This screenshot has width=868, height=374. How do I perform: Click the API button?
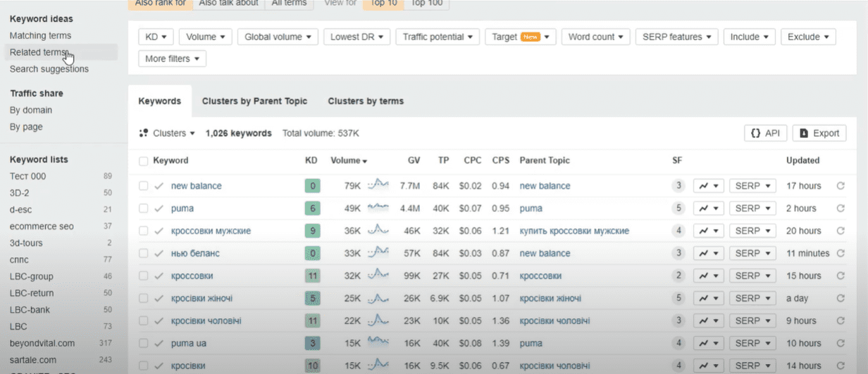[x=765, y=133]
